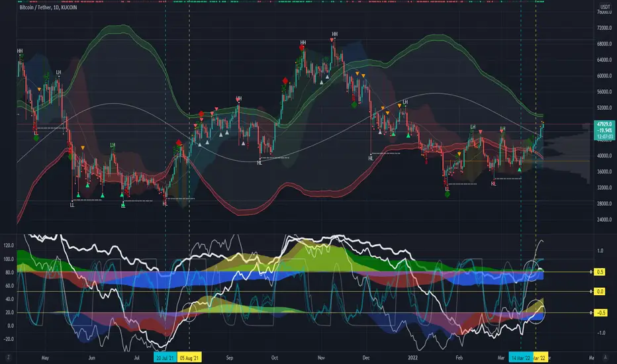
Task: Click the 24000.0 price axis label
Action: pos(604,220)
